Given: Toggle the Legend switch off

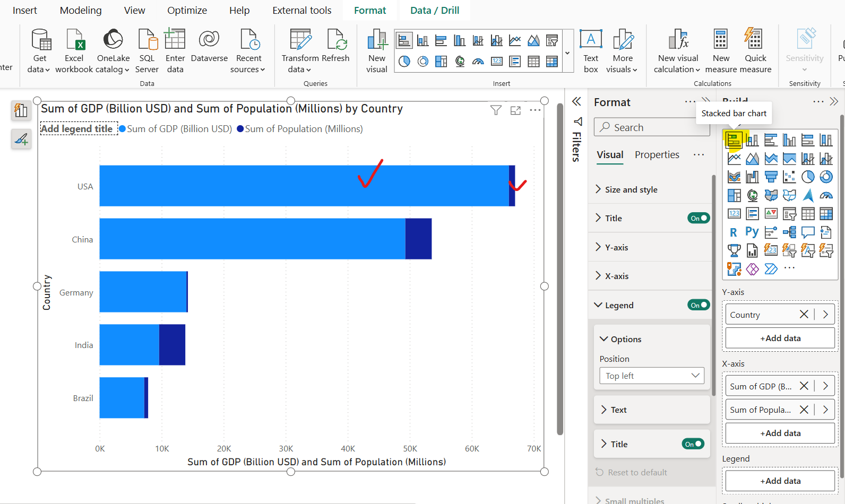Looking at the screenshot, I should click(x=698, y=305).
